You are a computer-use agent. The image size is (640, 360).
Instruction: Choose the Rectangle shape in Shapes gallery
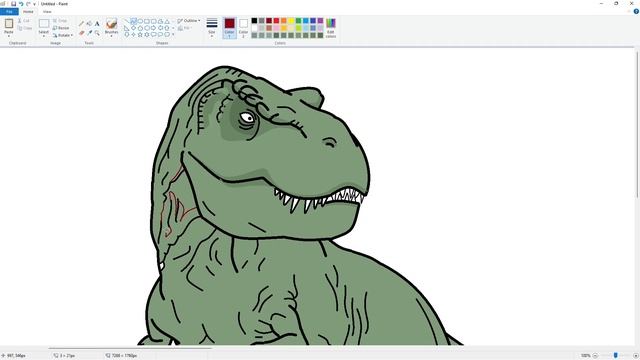click(x=147, y=21)
